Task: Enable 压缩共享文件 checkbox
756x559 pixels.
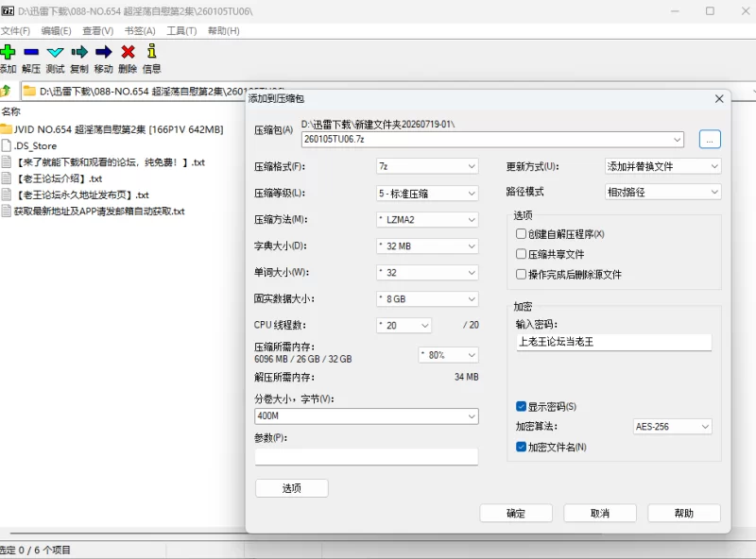Action: click(x=521, y=254)
